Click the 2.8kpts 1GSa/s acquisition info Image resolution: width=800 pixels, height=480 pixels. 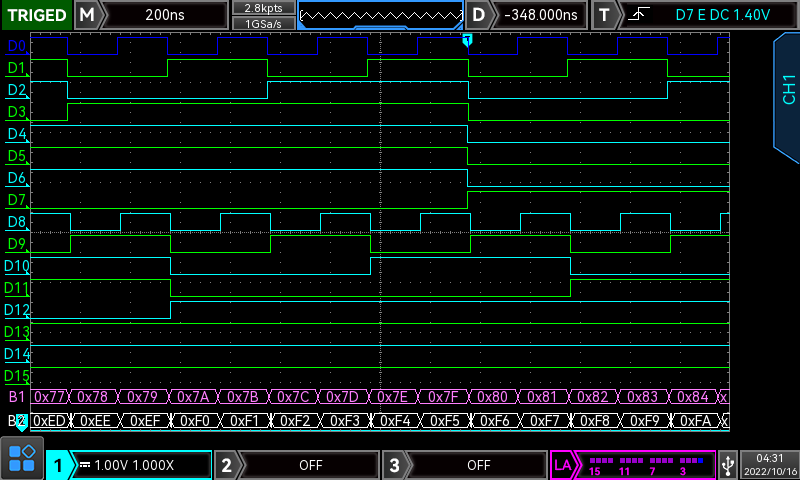[262, 15]
